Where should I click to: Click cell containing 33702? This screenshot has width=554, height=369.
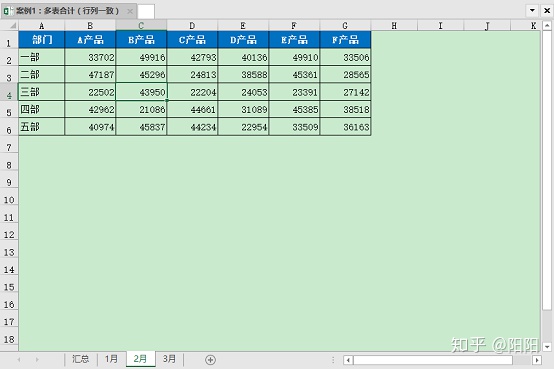[x=90, y=57]
